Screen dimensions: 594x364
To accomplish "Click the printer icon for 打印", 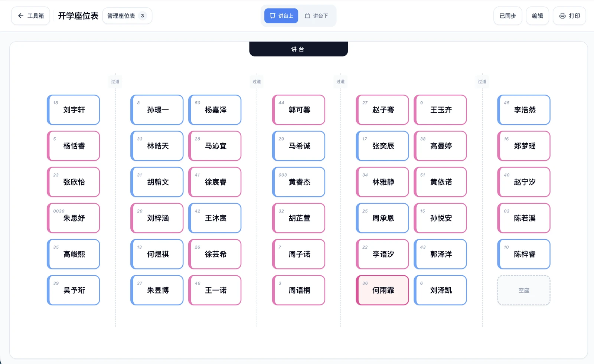I will point(562,16).
